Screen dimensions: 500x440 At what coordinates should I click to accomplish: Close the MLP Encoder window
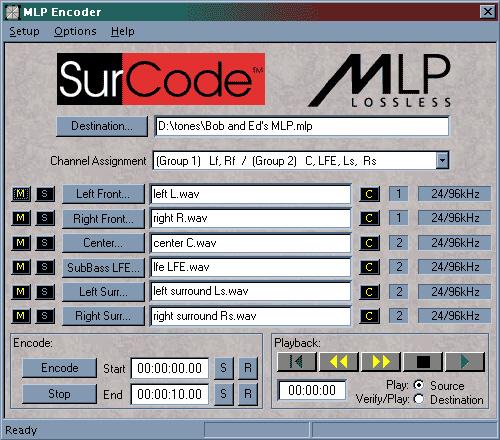tap(488, 12)
